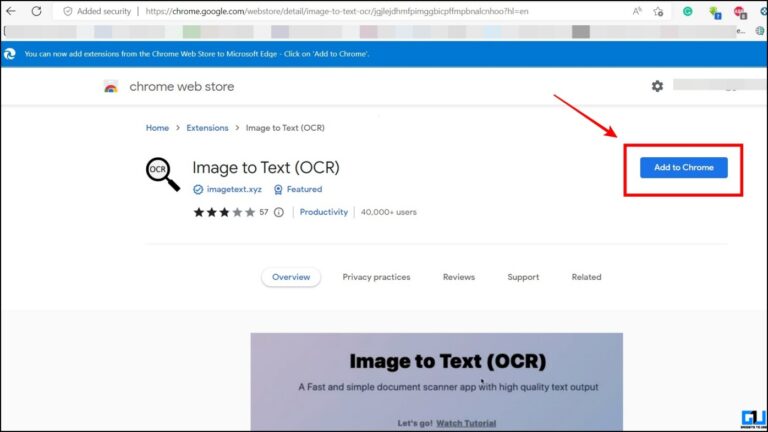Click the Watch Tutorial link

point(466,423)
